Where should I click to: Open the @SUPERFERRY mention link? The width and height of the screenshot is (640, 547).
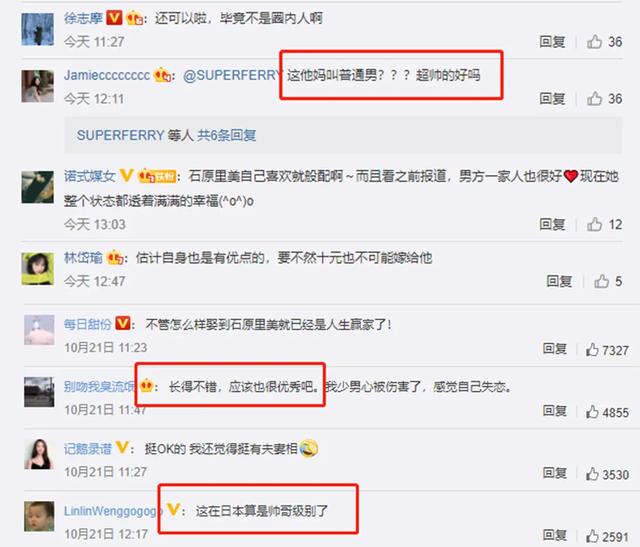point(232,75)
